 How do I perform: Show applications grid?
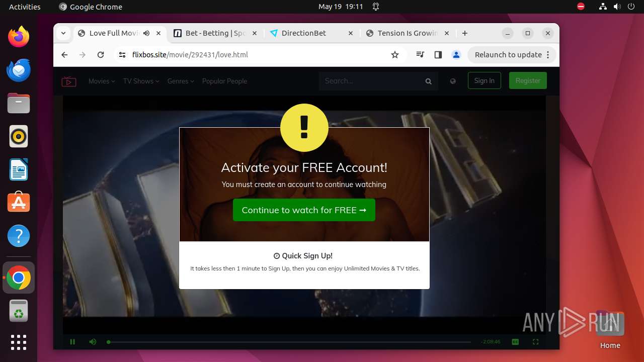click(19, 342)
